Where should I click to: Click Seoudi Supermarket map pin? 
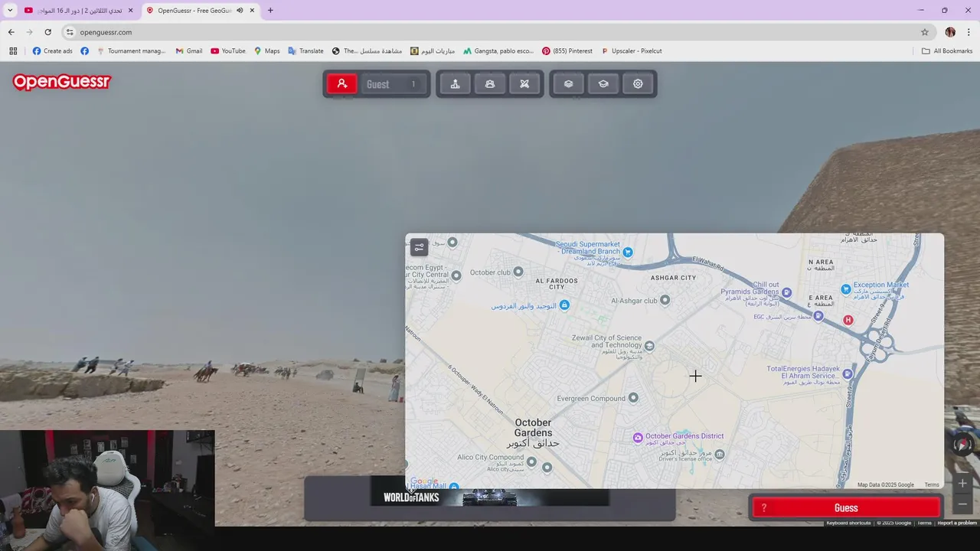628,252
